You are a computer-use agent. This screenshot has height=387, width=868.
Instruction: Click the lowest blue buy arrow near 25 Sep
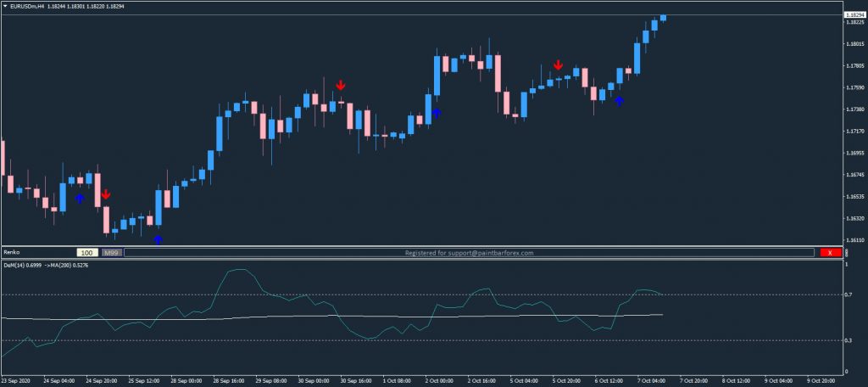pyautogui.click(x=158, y=239)
